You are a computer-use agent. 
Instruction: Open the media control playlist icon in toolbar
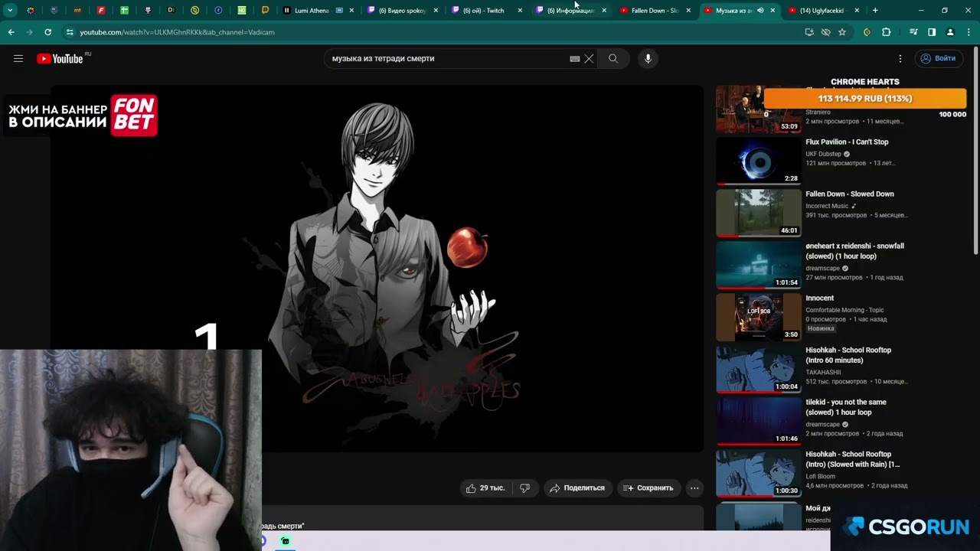913,32
